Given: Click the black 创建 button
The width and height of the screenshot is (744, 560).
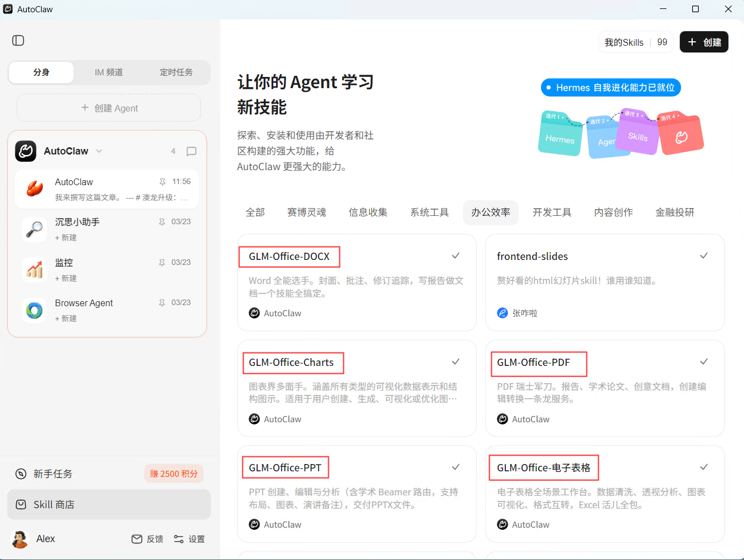Looking at the screenshot, I should (704, 42).
